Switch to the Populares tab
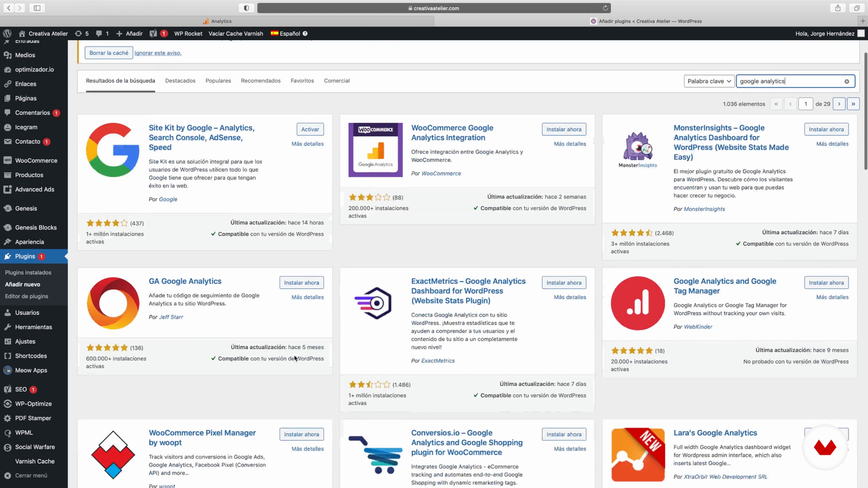Screen dimensions: 868x488 pyautogui.click(x=218, y=81)
